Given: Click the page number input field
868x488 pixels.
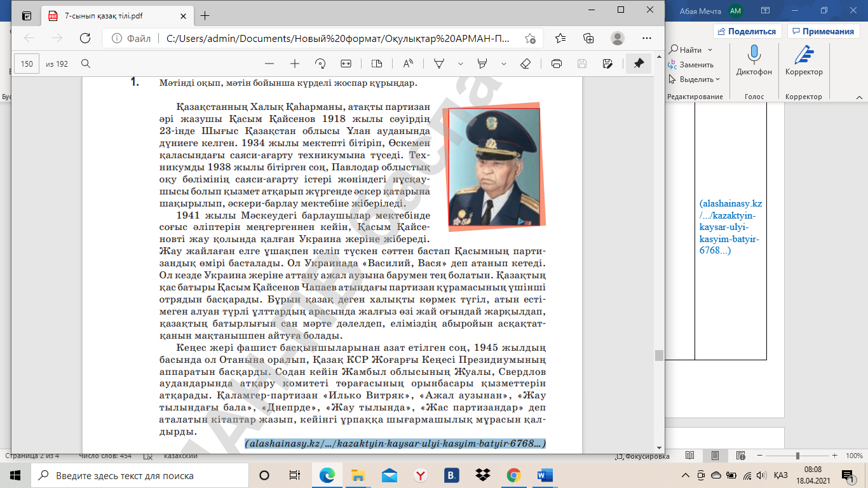Looking at the screenshot, I should pos(27,64).
